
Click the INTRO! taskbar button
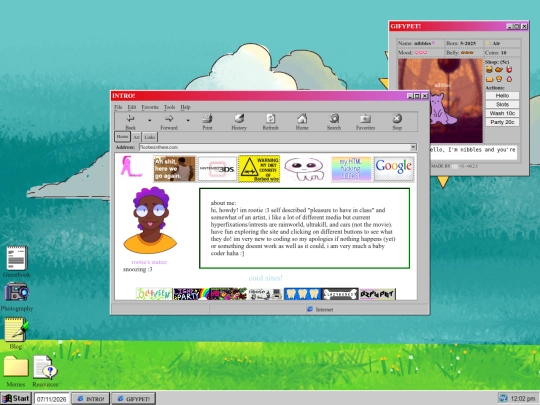click(91, 399)
